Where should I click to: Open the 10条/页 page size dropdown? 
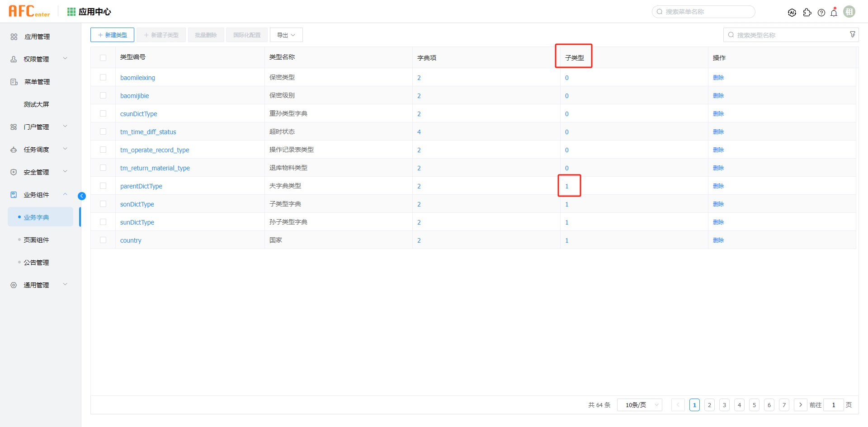click(x=639, y=405)
